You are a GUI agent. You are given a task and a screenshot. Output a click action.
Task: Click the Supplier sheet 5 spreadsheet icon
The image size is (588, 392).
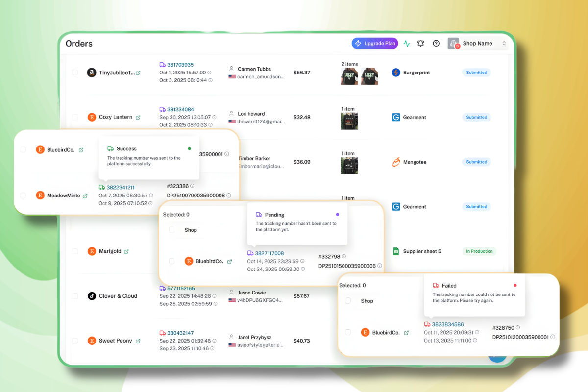click(x=396, y=251)
